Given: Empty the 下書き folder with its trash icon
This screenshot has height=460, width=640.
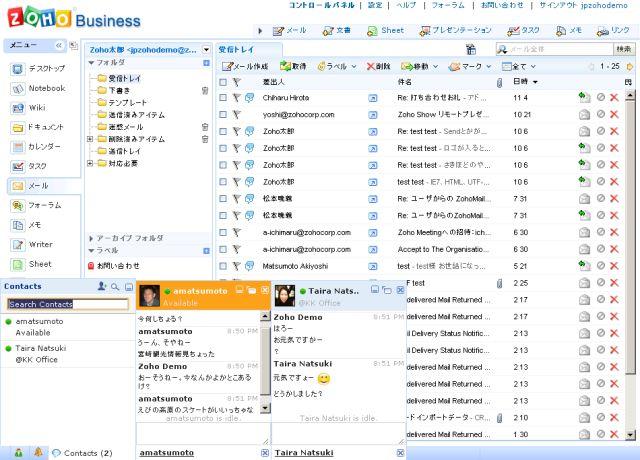Looking at the screenshot, I should pos(205,91).
